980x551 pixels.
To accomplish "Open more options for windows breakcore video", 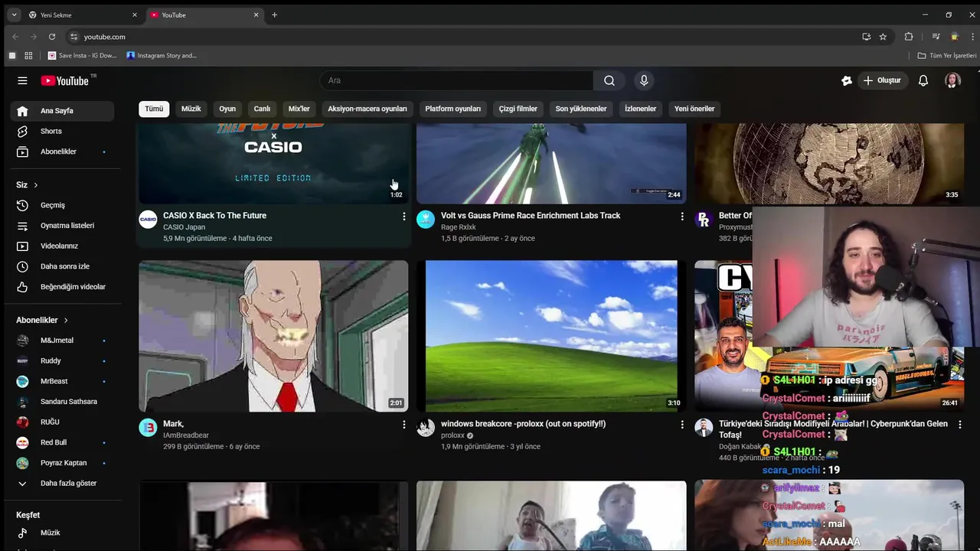I will (x=682, y=425).
